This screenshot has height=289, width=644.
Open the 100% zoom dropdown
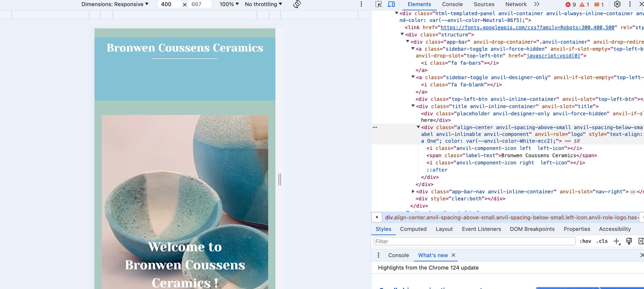point(229,4)
